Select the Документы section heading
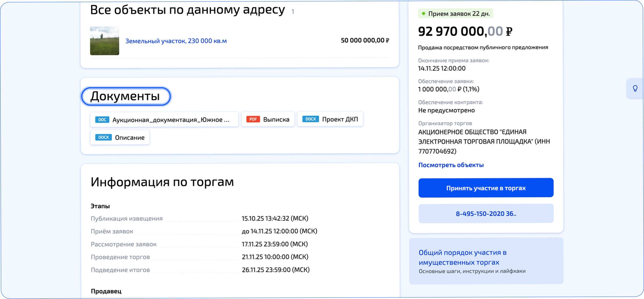The width and height of the screenshot is (644, 299). point(125,96)
